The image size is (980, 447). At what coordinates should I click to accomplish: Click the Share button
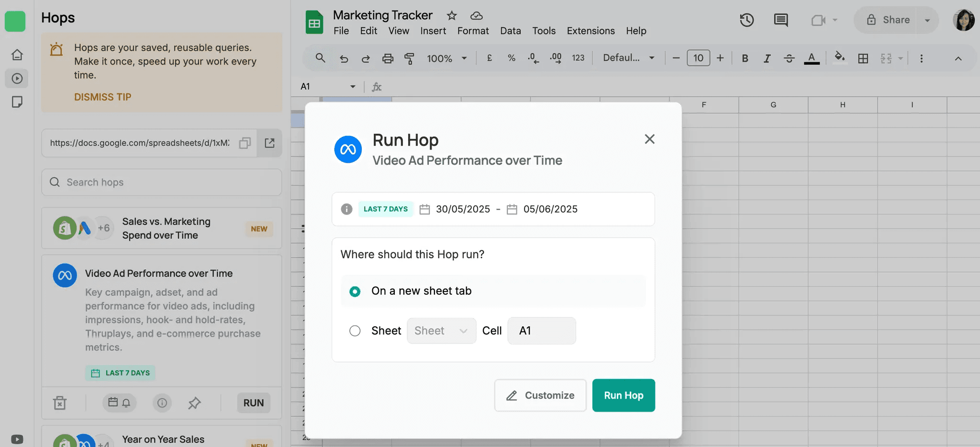point(888,20)
